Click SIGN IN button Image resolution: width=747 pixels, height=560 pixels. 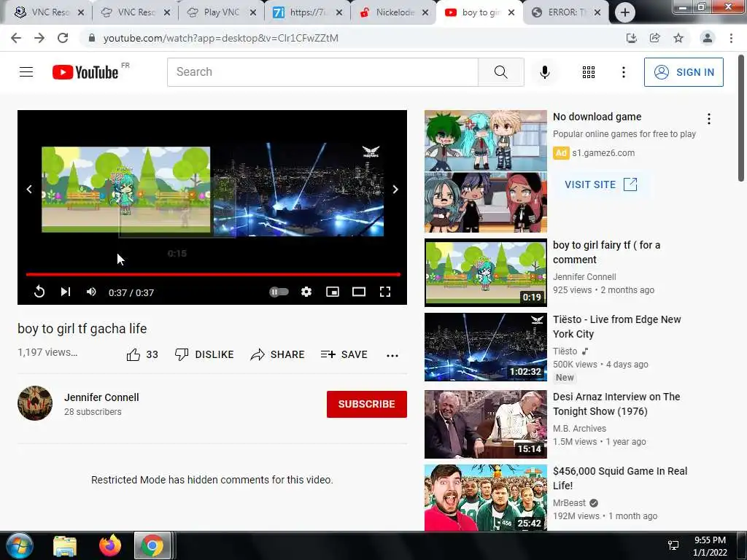(x=684, y=72)
